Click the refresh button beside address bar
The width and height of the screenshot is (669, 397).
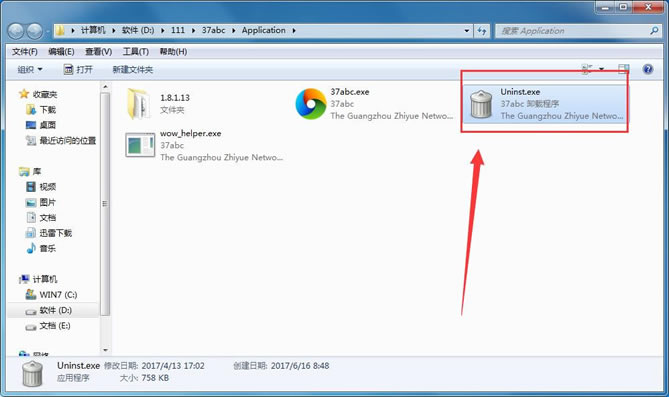482,31
